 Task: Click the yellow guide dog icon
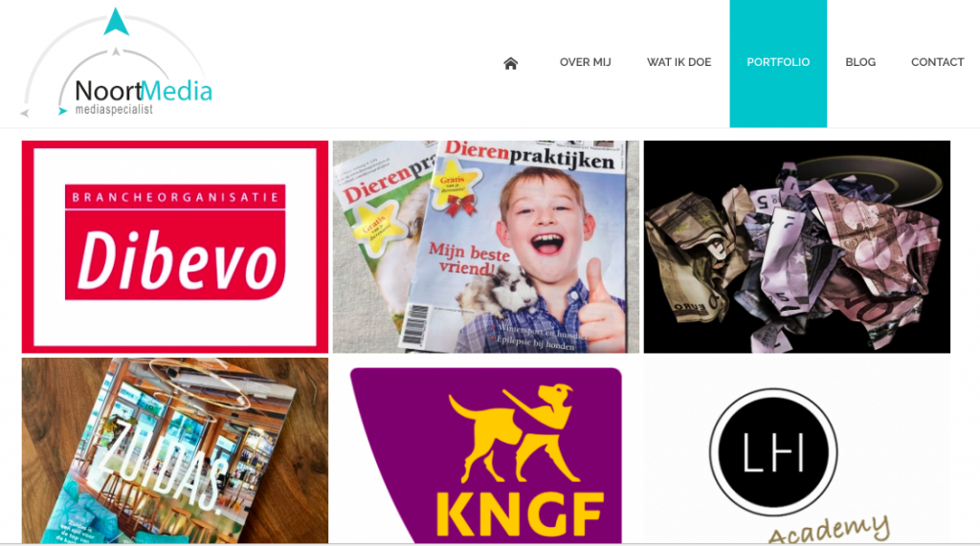514,432
